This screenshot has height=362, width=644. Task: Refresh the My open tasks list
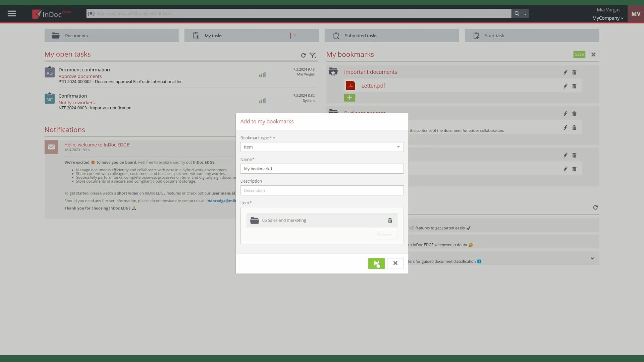click(303, 55)
